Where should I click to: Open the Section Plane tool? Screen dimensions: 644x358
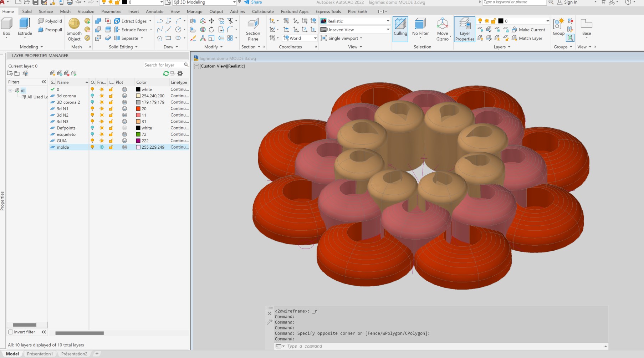(x=253, y=24)
